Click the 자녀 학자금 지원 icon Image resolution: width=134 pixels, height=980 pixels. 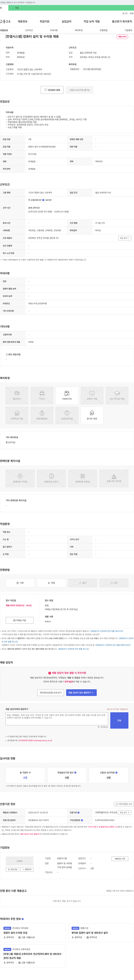(117, 396)
